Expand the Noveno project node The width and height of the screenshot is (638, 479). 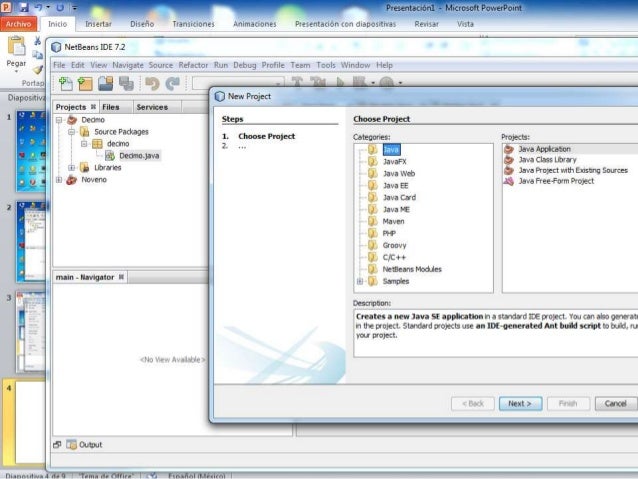click(x=59, y=179)
